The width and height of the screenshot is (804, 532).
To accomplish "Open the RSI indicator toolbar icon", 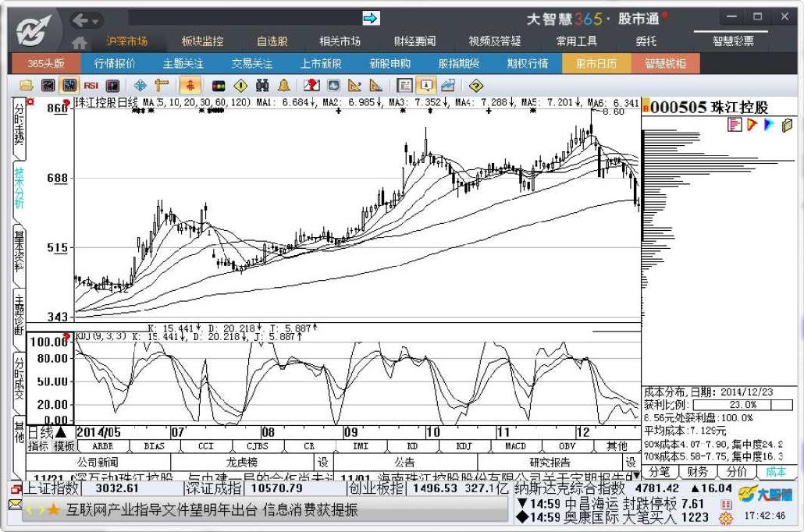I will pyautogui.click(x=91, y=86).
